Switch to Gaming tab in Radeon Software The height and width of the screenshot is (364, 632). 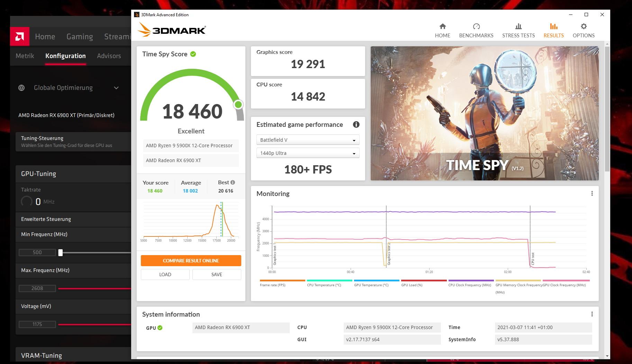(80, 37)
